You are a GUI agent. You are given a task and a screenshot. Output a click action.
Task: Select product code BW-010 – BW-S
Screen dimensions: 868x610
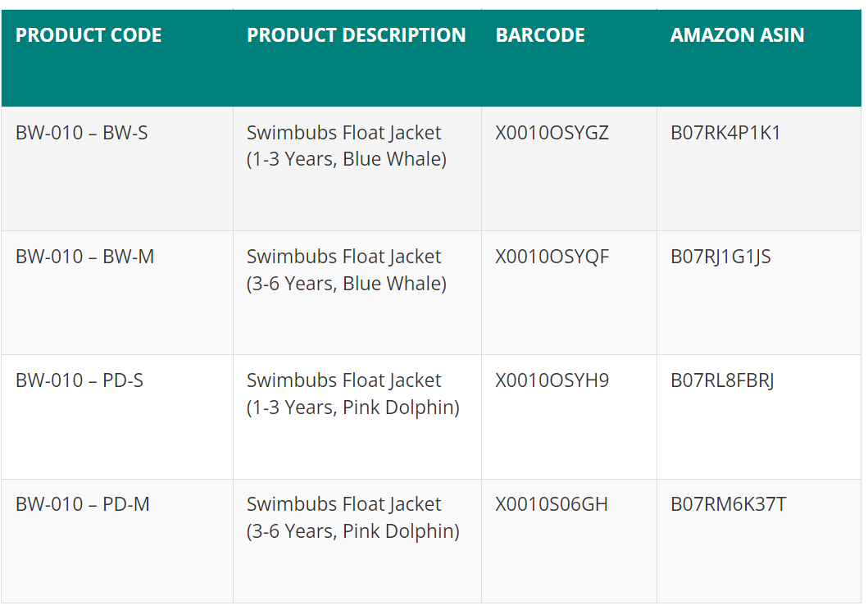[82, 133]
